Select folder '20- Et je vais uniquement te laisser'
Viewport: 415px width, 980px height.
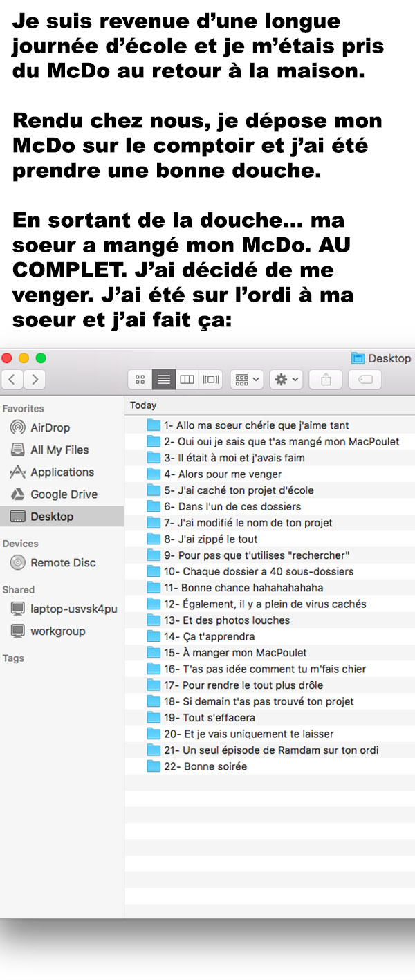click(270, 734)
